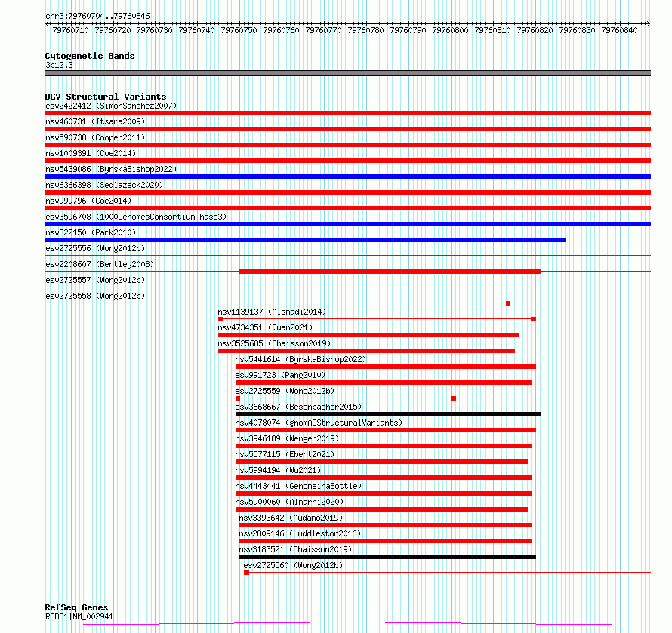Open the nsv4734351 (Quan2021) label

(x=265, y=327)
